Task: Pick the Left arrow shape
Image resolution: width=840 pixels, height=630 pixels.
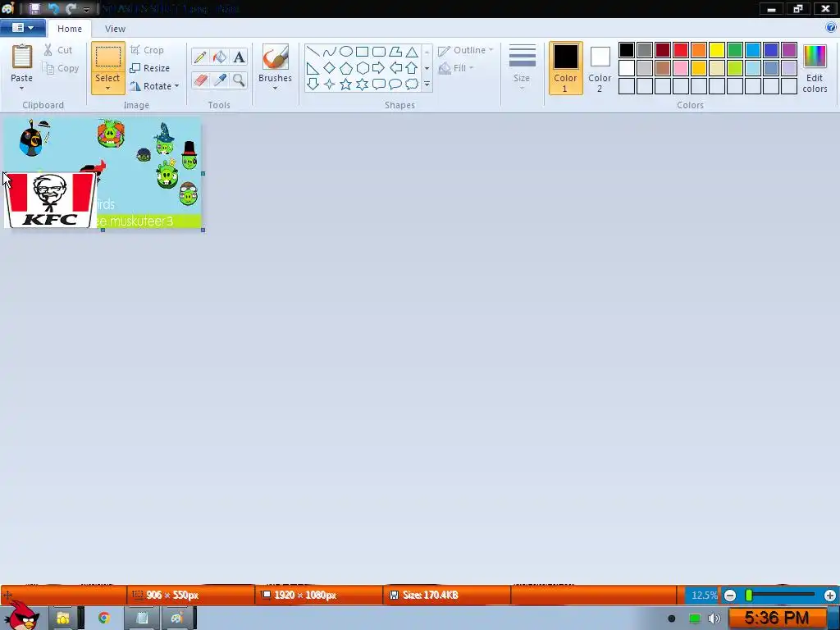Action: click(395, 68)
